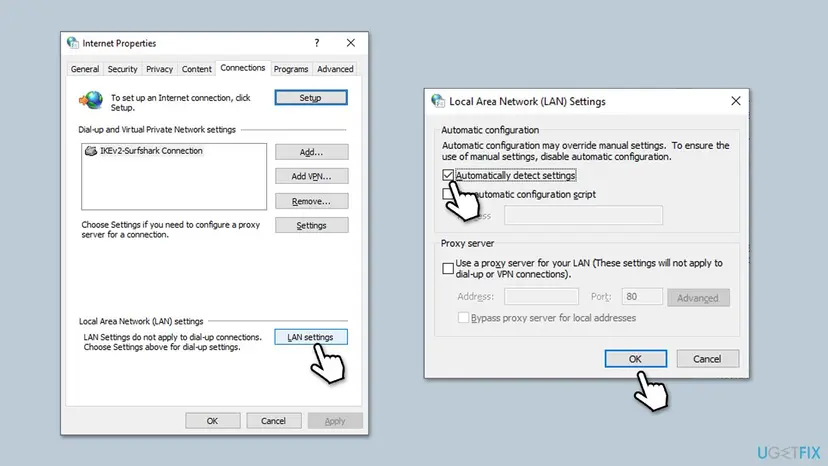828x466 pixels.
Task: Click the Apply button in Internet Properties
Action: tap(335, 421)
